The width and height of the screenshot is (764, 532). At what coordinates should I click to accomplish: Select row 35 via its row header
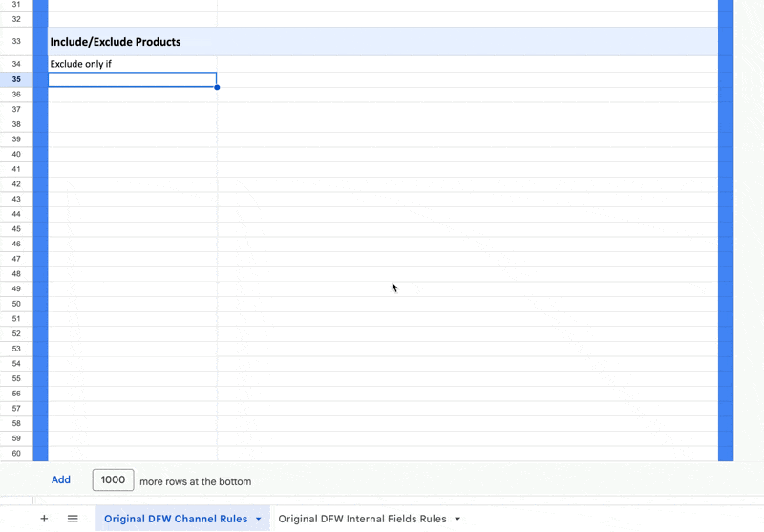(16, 79)
